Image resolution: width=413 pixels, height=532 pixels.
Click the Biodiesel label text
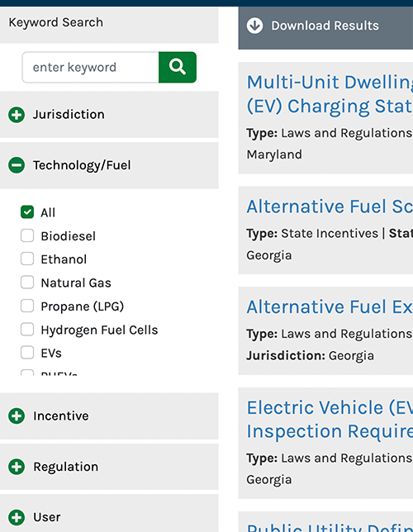point(69,236)
